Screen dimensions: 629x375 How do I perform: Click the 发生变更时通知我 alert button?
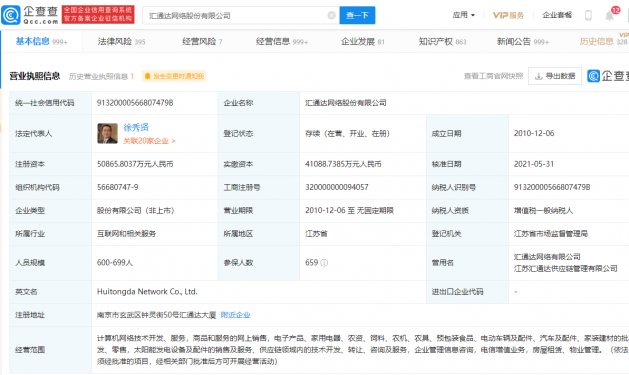point(174,76)
